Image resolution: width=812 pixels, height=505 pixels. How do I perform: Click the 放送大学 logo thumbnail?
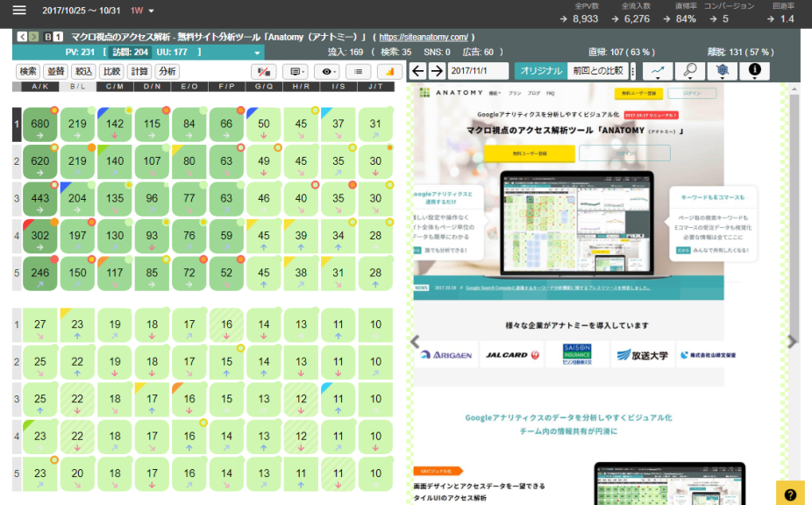click(x=643, y=355)
